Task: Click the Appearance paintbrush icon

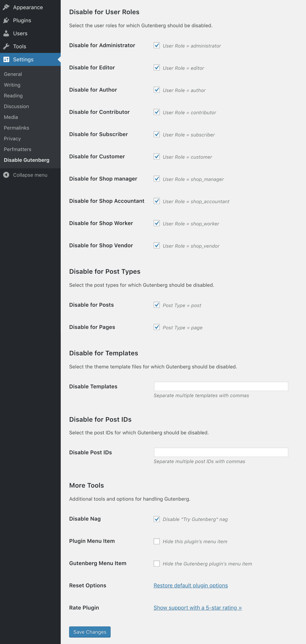Action: (6, 7)
